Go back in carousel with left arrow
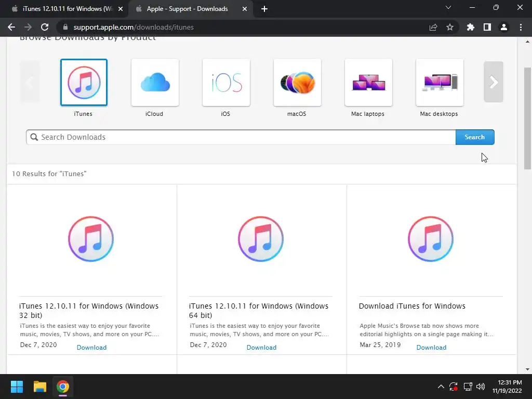This screenshot has width=532, height=399. (x=30, y=82)
